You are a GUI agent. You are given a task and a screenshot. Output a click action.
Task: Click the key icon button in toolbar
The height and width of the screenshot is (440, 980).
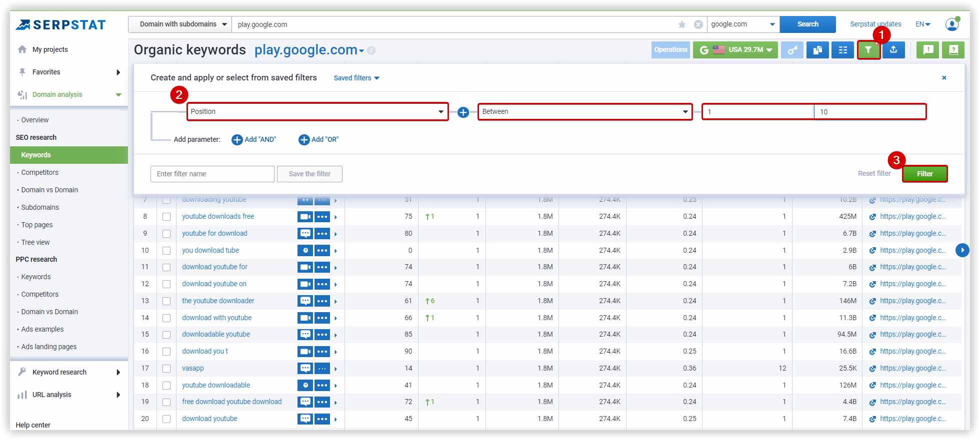pyautogui.click(x=792, y=50)
